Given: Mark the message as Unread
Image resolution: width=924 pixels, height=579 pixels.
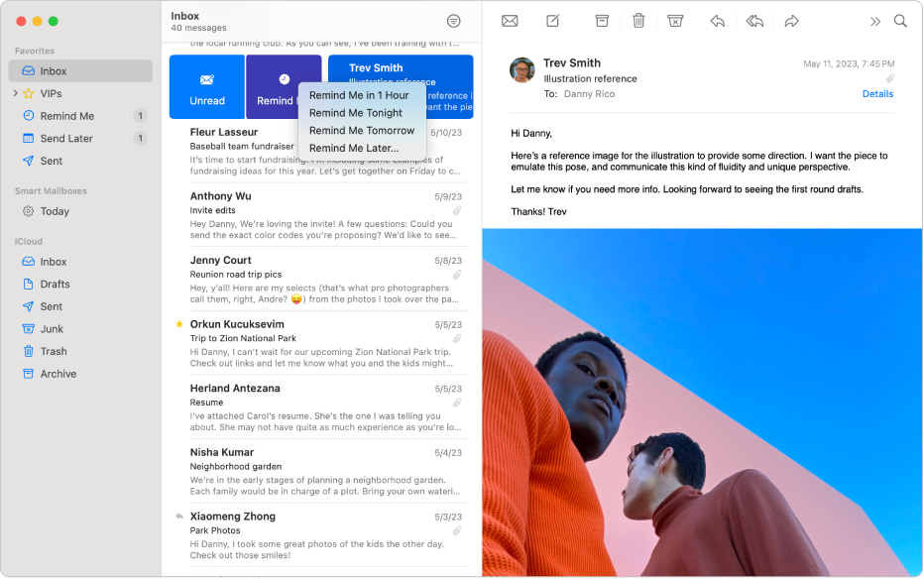Looking at the screenshot, I should (x=207, y=87).
